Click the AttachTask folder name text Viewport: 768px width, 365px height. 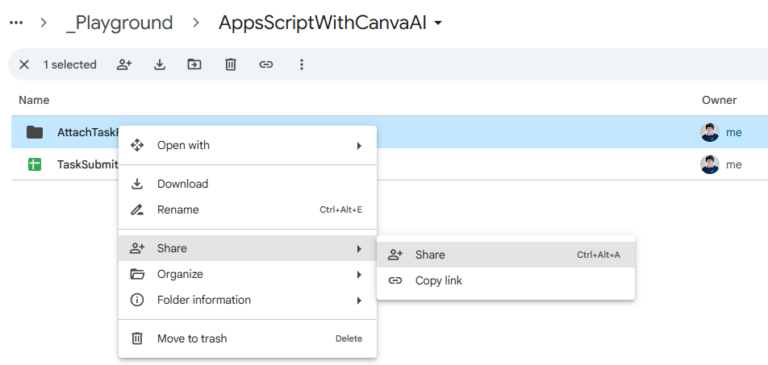pos(88,132)
